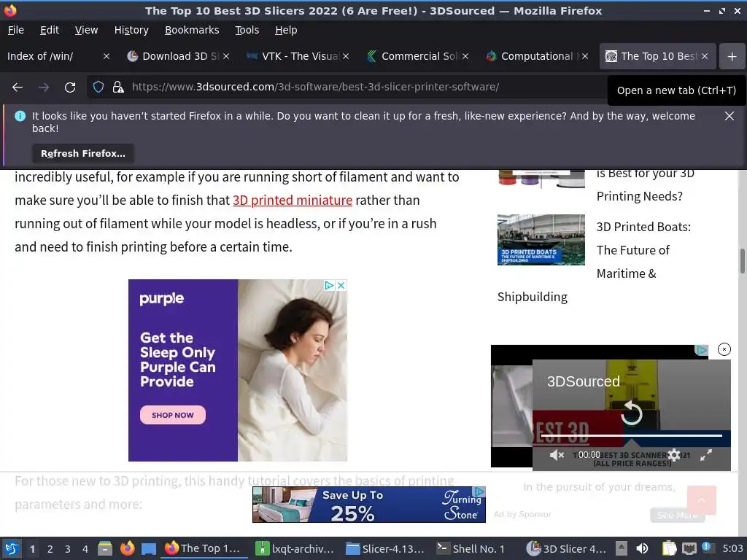747x560 pixels.
Task: Open clipboard manager tray icon
Action: pos(669,548)
